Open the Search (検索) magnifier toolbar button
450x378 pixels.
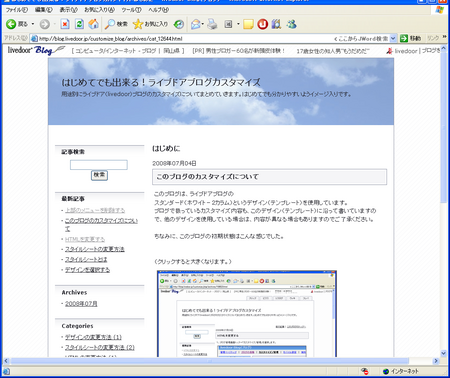116,24
